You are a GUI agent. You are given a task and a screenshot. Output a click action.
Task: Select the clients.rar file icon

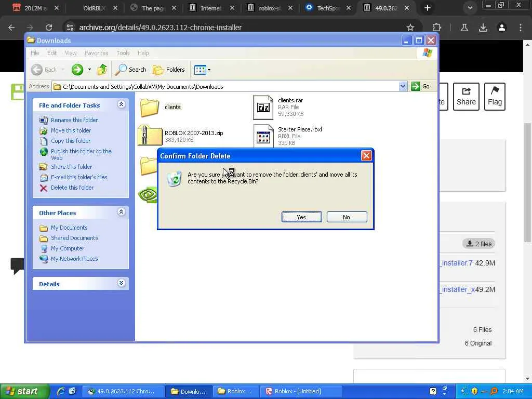(263, 108)
